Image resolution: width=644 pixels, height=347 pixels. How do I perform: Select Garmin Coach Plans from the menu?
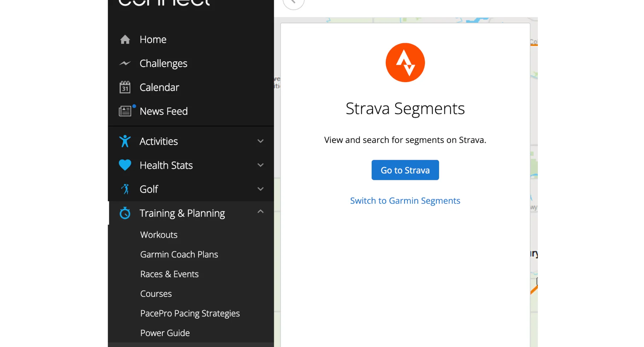(179, 254)
